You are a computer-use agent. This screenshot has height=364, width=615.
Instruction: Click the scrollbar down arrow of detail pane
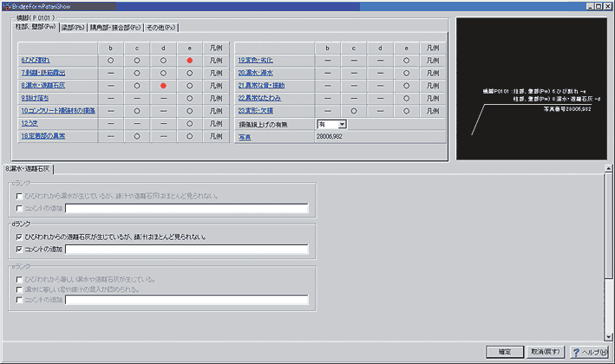click(608, 337)
